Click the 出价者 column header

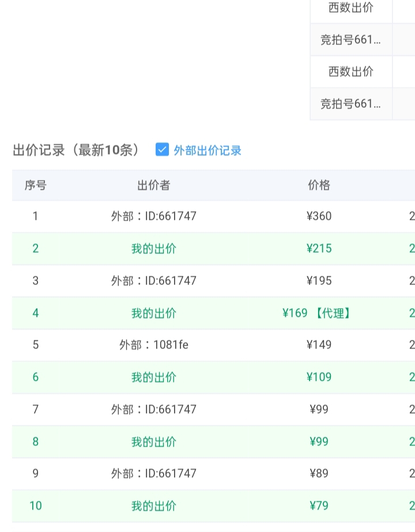153,185
